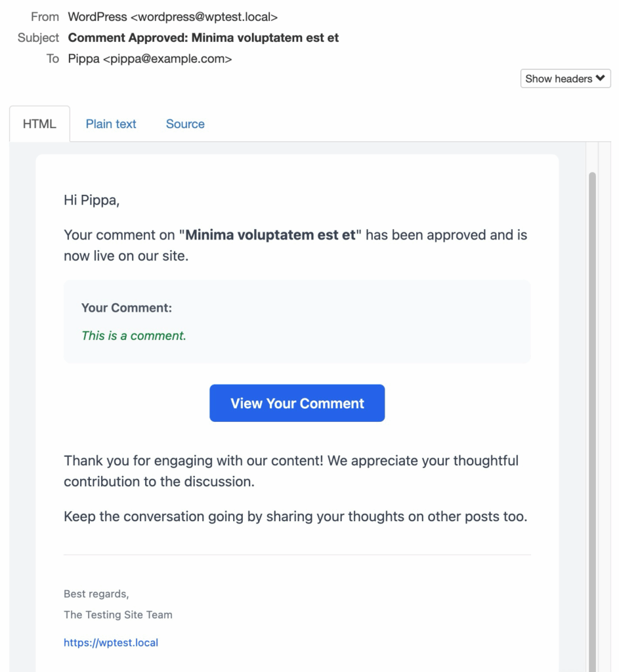Viewport: 619px width, 672px height.
Task: Click the bold post title in body
Action: click(x=270, y=235)
